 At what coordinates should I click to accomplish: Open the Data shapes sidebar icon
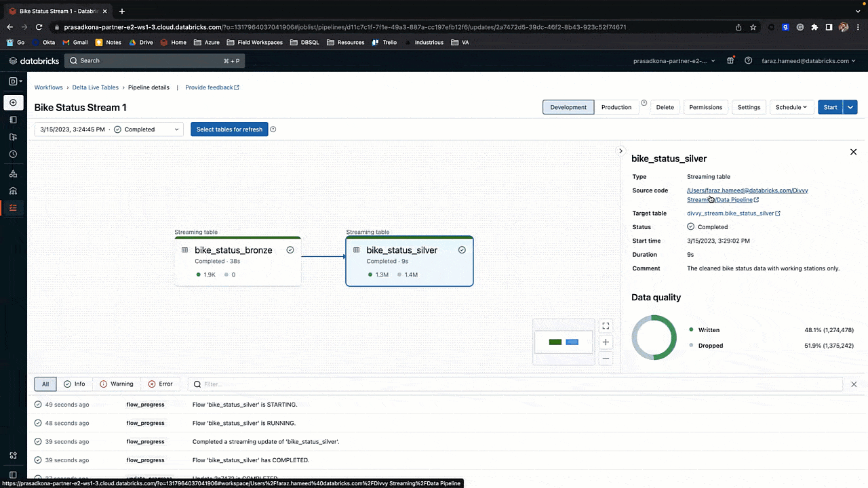tap(13, 174)
